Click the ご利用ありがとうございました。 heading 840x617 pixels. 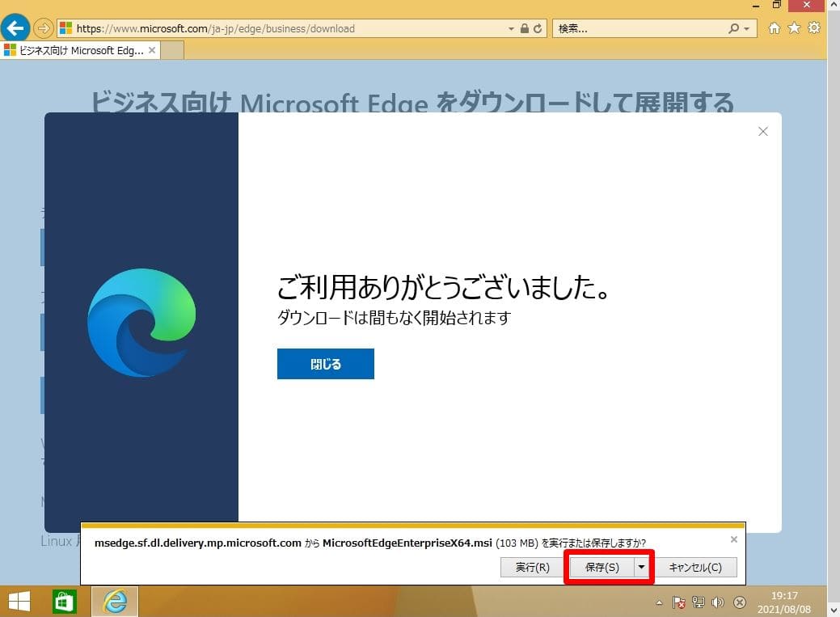point(443,287)
